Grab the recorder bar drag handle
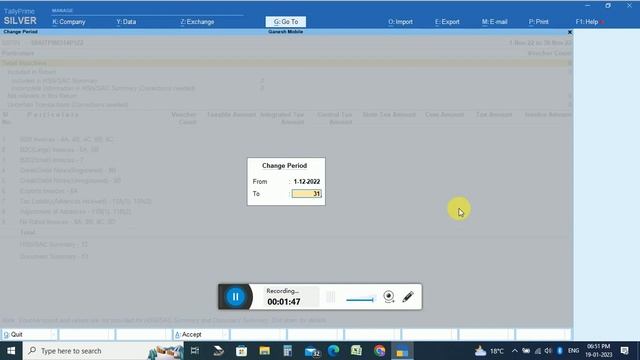The height and width of the screenshot is (360, 640). (x=331, y=297)
